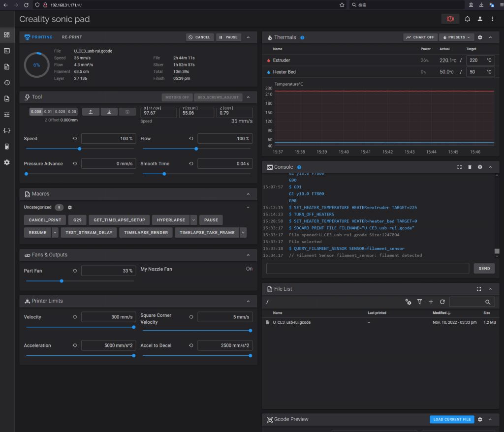Image resolution: width=504 pixels, height=432 pixels.
Task: Collapse the Tool panel
Action: pyautogui.click(x=248, y=97)
